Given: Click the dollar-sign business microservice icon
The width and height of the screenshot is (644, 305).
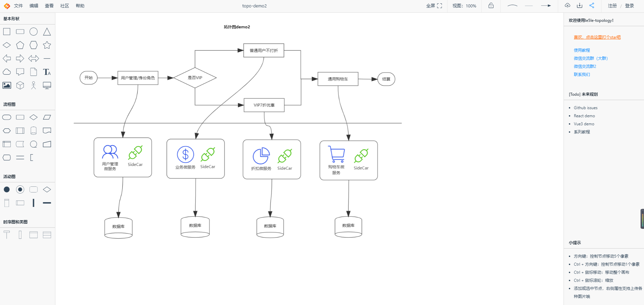Looking at the screenshot, I should click(x=185, y=155).
